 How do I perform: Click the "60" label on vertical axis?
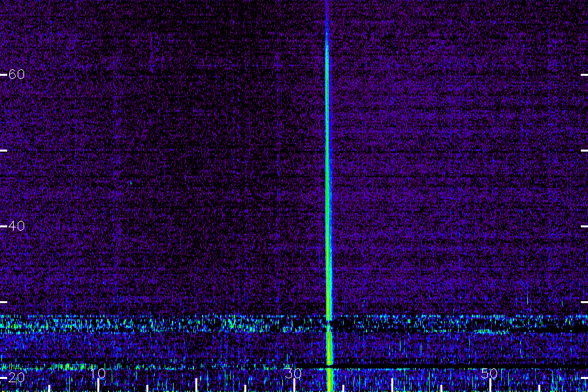click(16, 74)
